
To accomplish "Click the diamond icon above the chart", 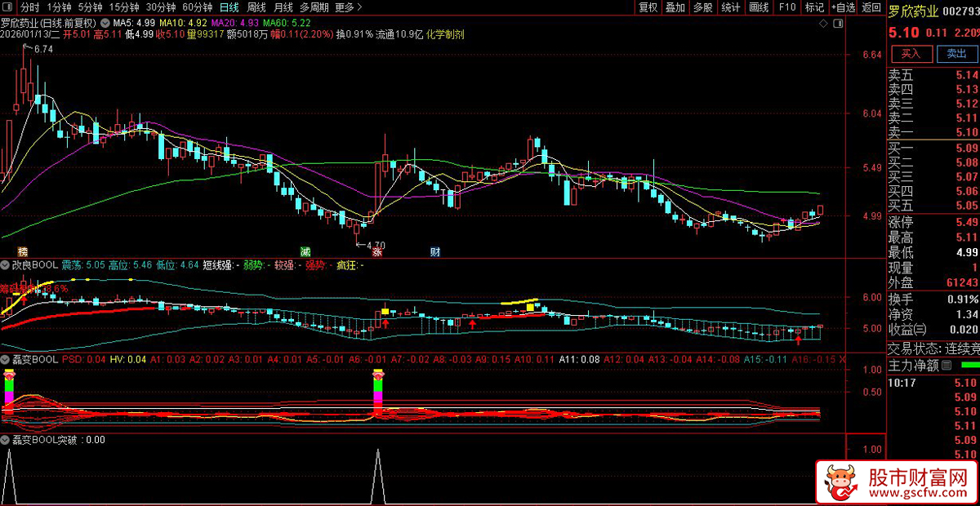I will pos(822,24).
